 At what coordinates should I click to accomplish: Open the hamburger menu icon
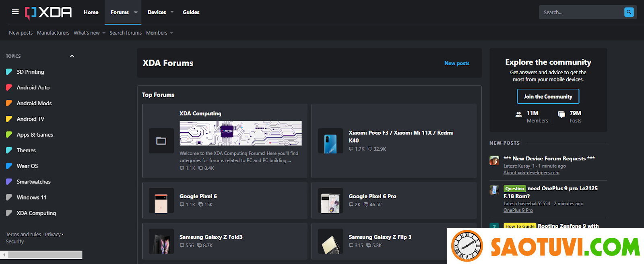point(15,12)
